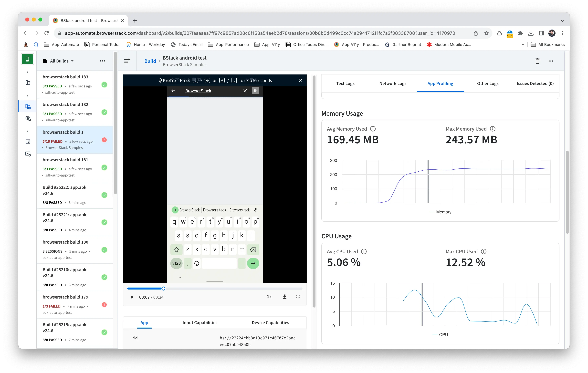Open Device Capabilities tab
The image size is (588, 373).
pos(270,322)
